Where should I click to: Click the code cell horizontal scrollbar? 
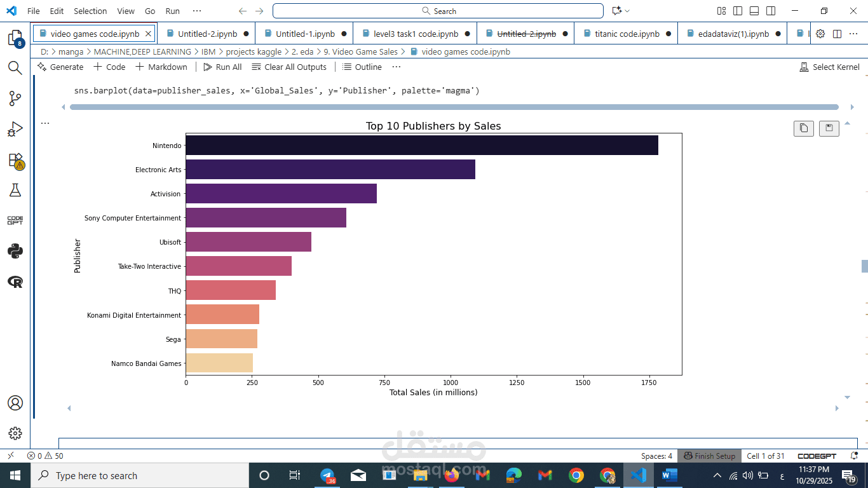pyautogui.click(x=454, y=107)
